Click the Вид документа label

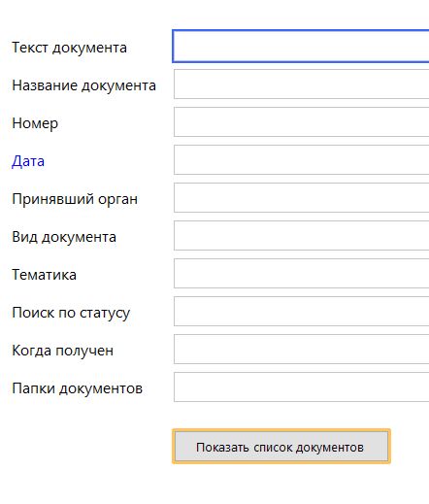coord(64,237)
